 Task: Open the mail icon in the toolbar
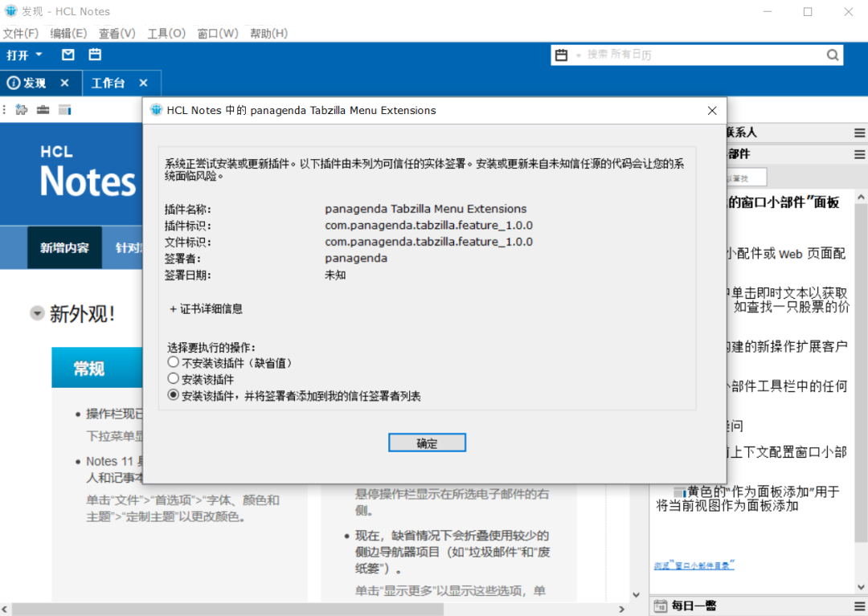[68, 55]
